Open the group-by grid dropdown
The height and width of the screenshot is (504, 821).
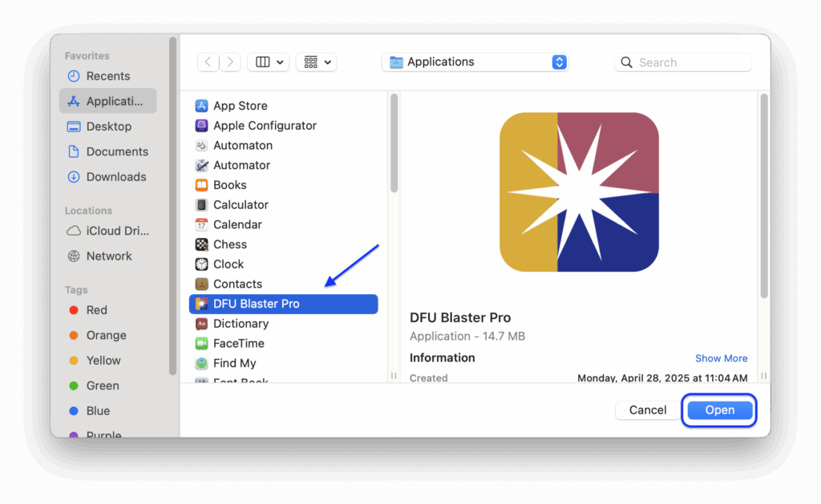(317, 62)
